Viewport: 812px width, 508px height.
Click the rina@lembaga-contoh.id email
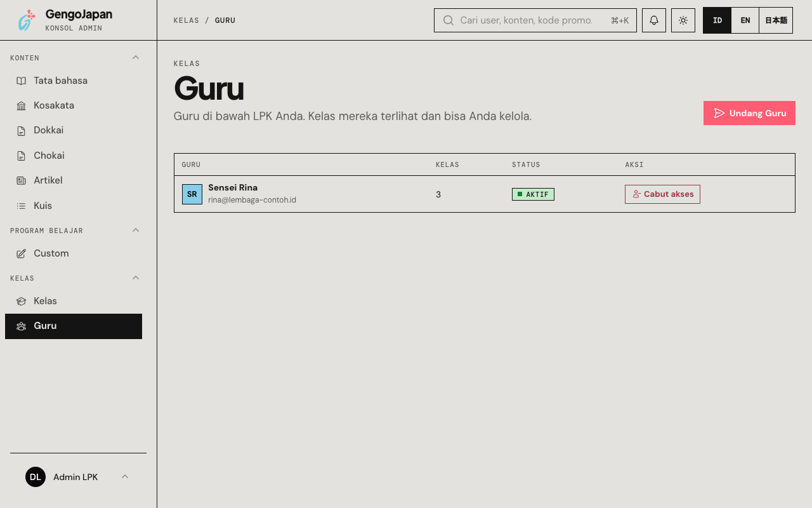click(x=252, y=200)
